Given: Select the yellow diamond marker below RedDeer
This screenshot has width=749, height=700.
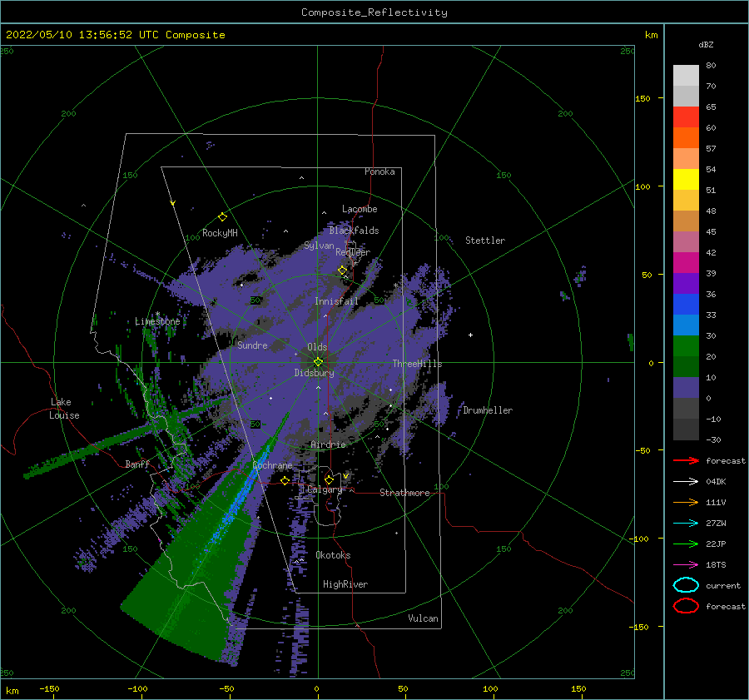Looking at the screenshot, I should coord(342,271).
